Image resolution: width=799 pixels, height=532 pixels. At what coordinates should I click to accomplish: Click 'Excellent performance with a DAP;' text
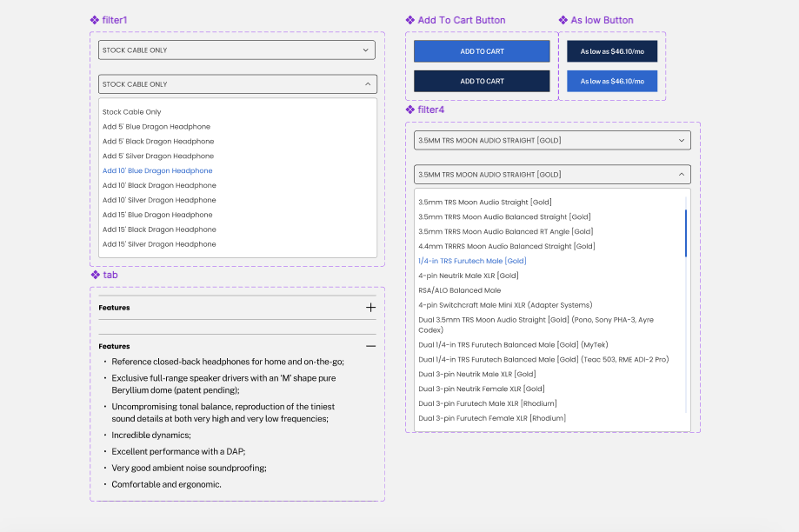pos(178,451)
